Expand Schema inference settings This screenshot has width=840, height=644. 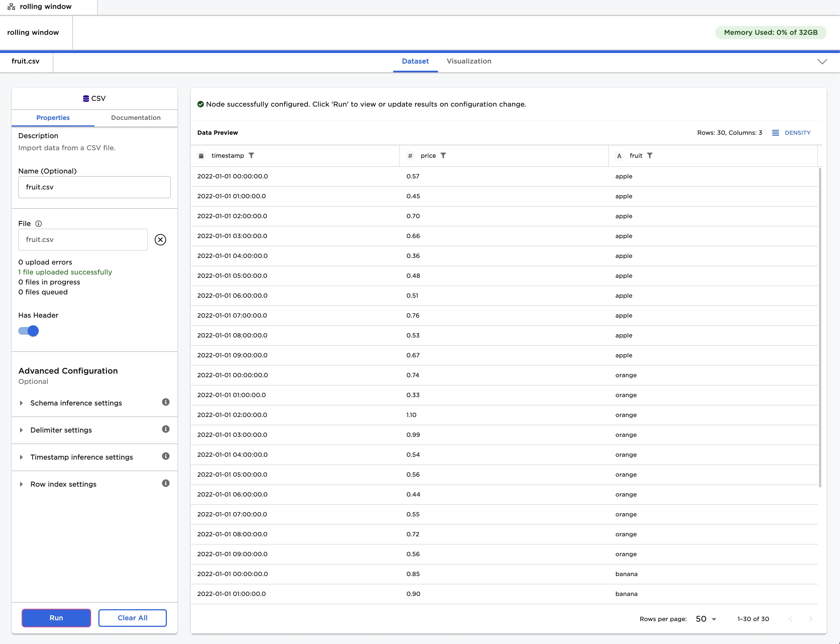[21, 403]
